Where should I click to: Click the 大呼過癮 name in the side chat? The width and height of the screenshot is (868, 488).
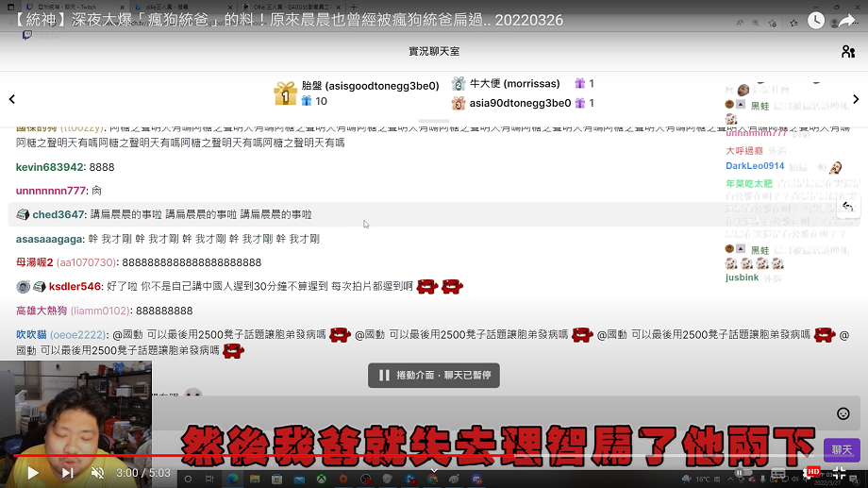[744, 151]
